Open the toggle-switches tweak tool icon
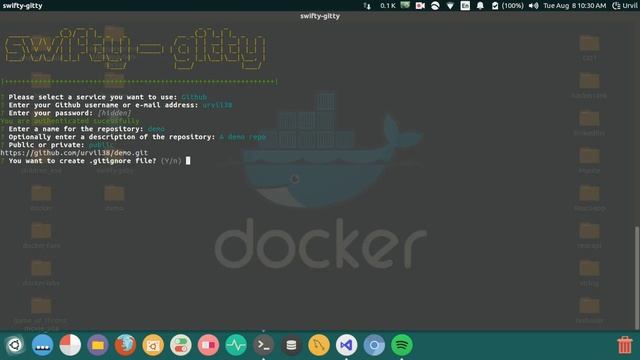Viewport: 640px width, 360px height. 181,345
